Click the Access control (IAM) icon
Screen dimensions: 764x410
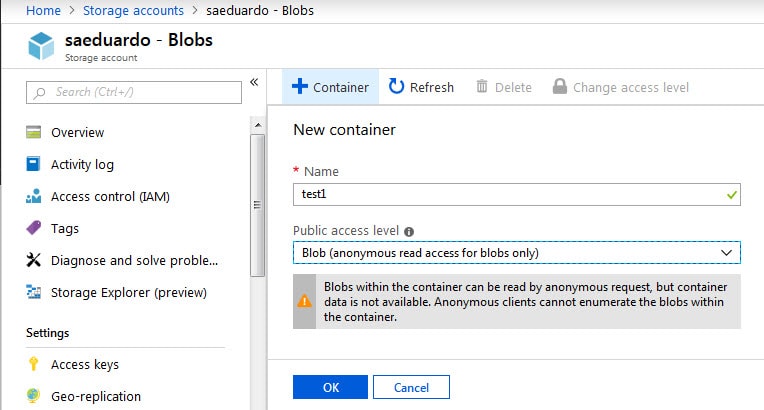tap(34, 196)
